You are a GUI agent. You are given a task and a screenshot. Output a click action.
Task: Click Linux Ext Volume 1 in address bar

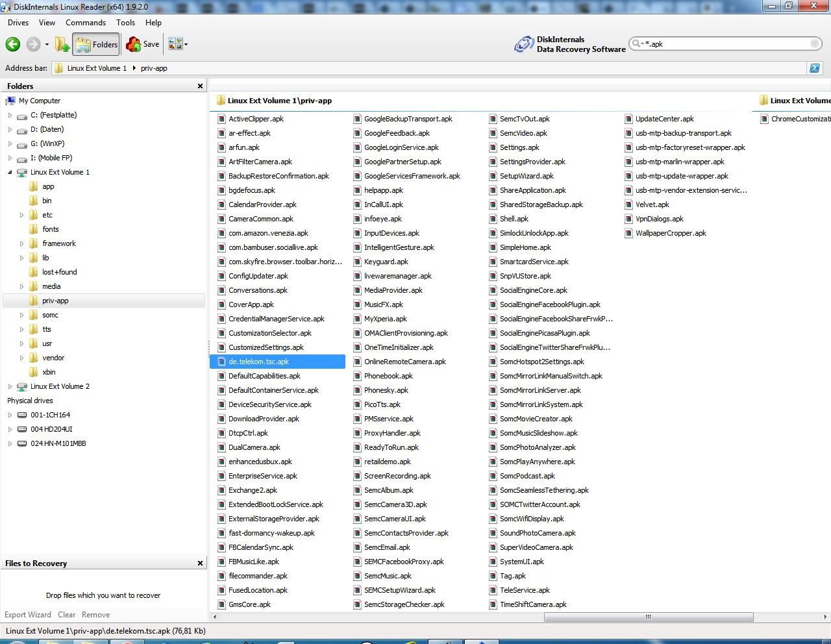[x=97, y=68]
